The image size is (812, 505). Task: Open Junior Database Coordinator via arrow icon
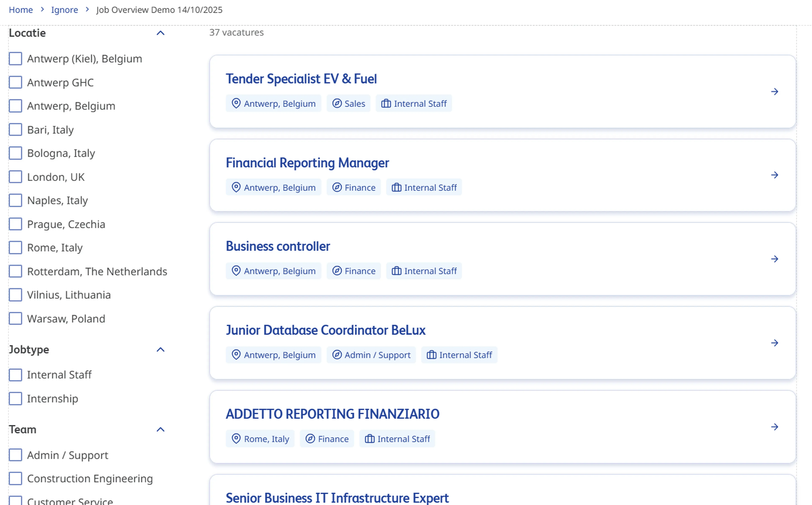[774, 343]
